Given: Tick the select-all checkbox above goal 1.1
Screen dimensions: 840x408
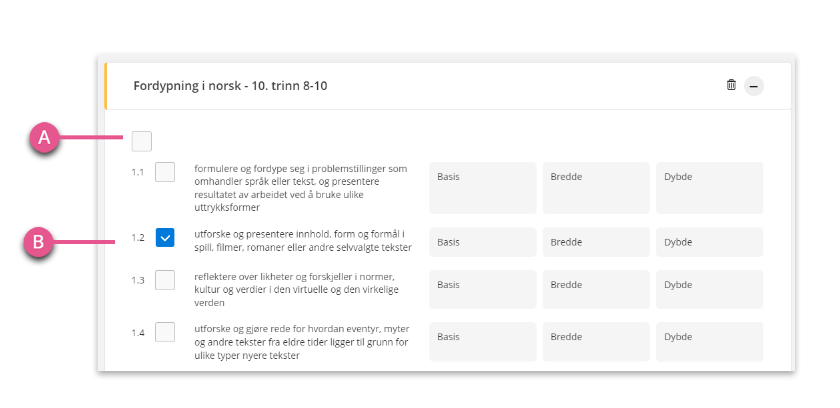Looking at the screenshot, I should coord(142,141).
